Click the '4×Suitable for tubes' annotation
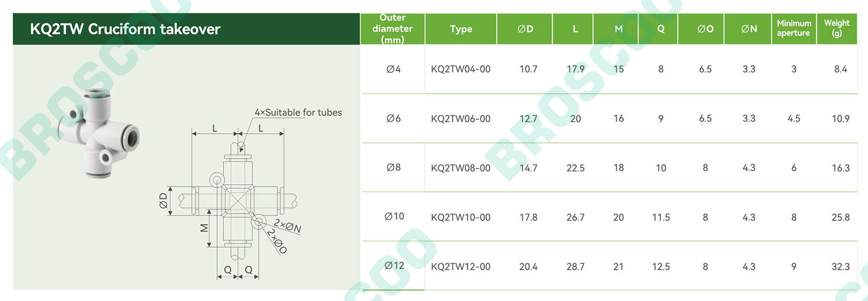 point(298,112)
